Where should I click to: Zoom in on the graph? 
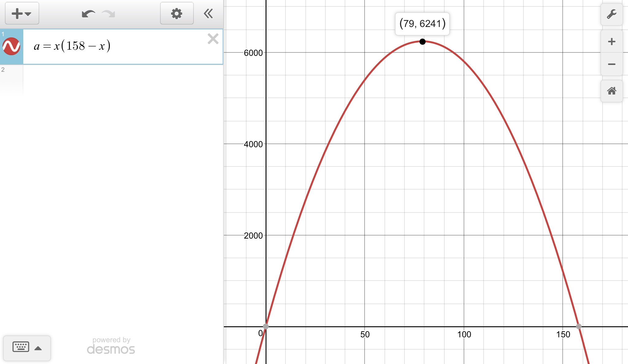pos(611,42)
